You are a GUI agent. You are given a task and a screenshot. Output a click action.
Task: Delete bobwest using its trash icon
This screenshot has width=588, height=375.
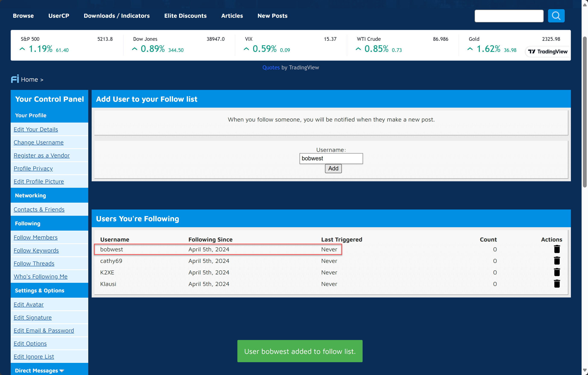point(557,249)
